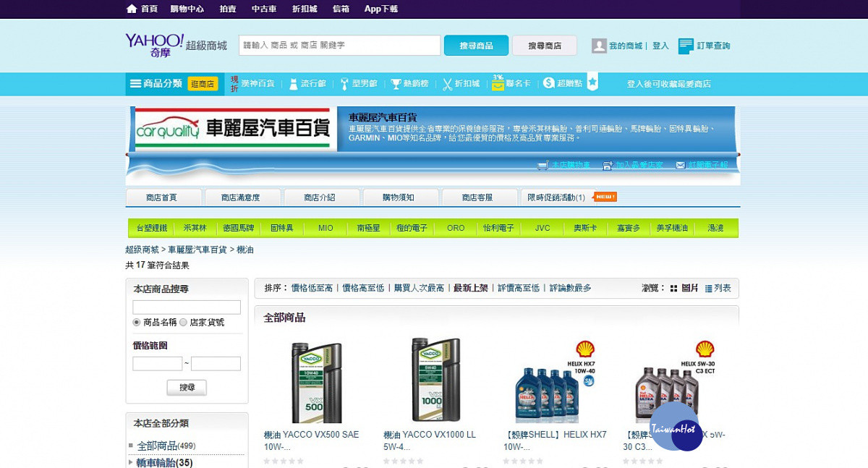Screen dimensions: 868x468
Task: Click the NEW badge beside 限時促銷活動
Action: [x=605, y=197]
